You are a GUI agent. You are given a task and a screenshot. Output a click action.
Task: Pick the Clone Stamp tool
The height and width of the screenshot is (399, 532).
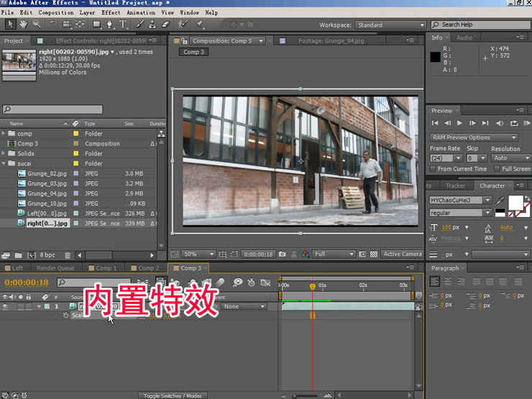[151, 24]
